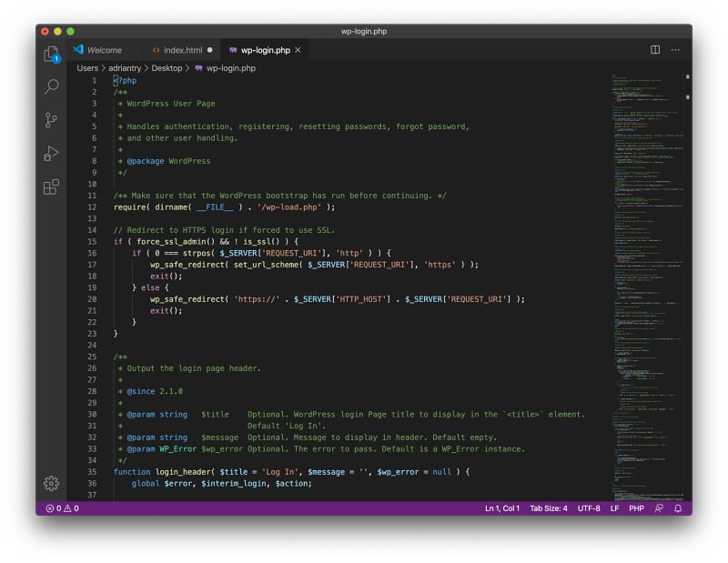Click the Desktop breadcrumb segment
This screenshot has width=728, height=563.
pos(167,68)
